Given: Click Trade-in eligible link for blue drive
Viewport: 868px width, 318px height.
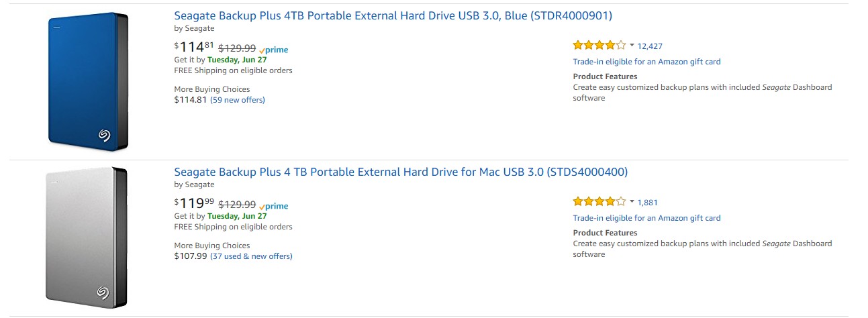Looking at the screenshot, I should pos(646,62).
